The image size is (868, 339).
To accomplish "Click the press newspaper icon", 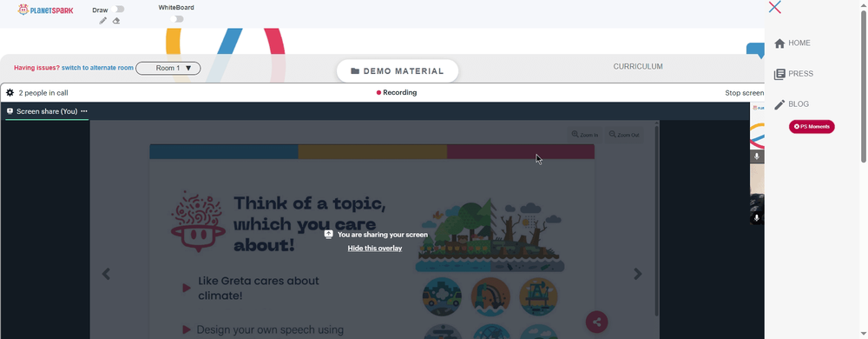I will (x=779, y=74).
